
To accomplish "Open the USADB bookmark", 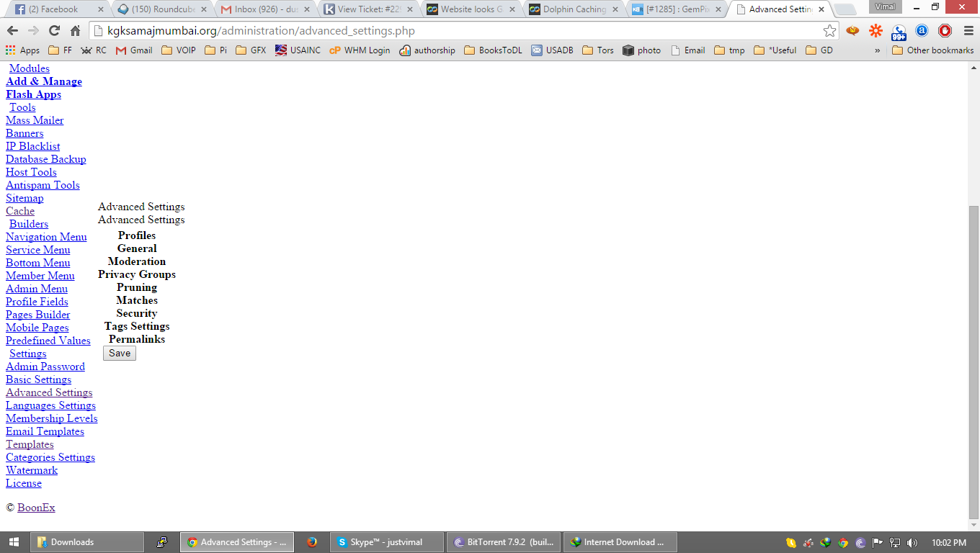I will [552, 50].
